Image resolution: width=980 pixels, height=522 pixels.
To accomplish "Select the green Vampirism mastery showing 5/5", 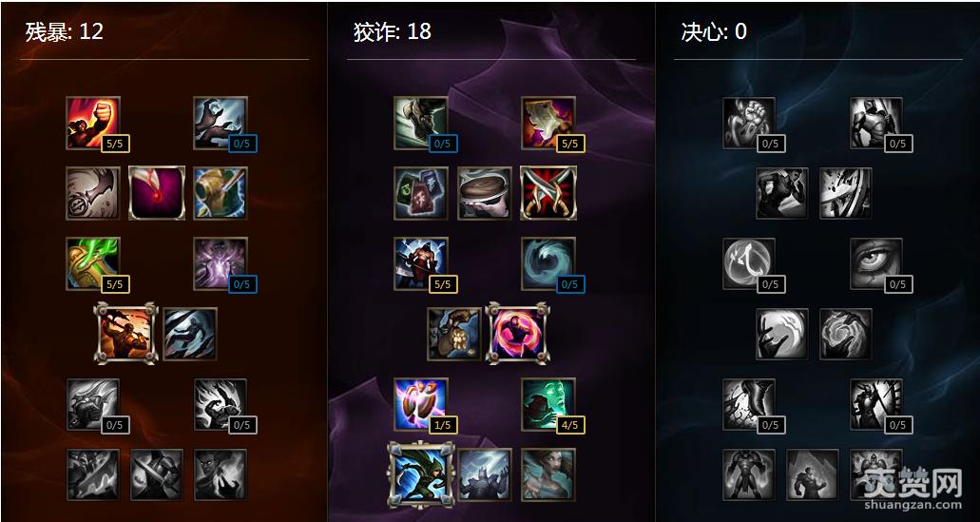I will point(92,263).
